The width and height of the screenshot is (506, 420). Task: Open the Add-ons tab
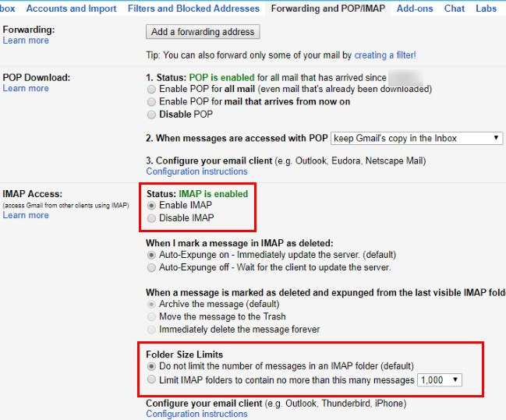[x=415, y=9]
